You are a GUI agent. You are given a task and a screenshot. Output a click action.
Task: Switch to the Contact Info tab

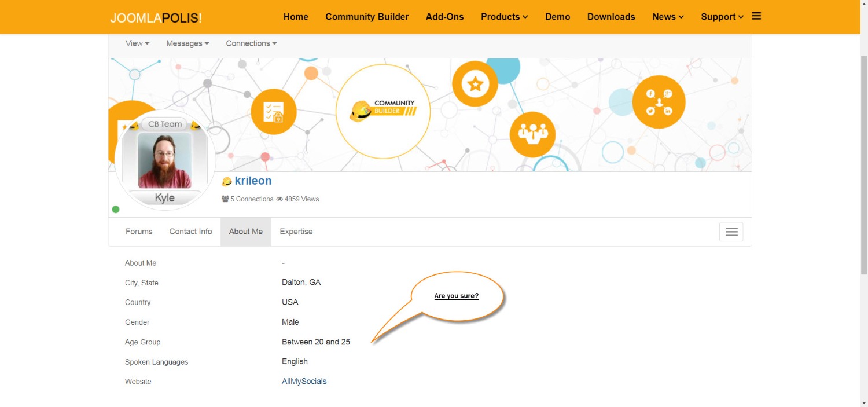point(190,232)
